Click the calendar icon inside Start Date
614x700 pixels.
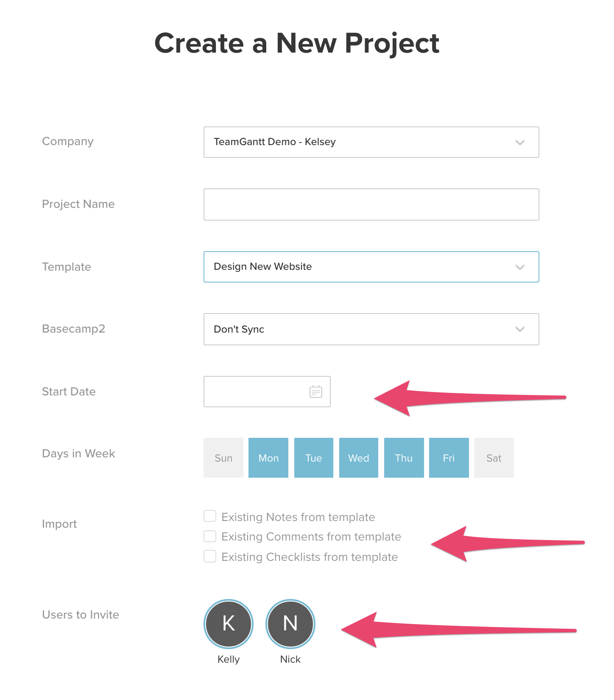[x=316, y=391]
